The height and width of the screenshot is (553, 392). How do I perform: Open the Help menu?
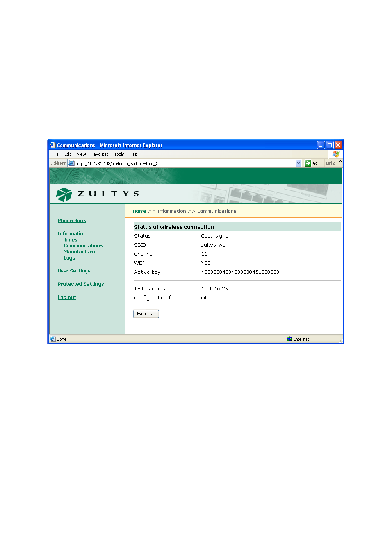(x=134, y=154)
